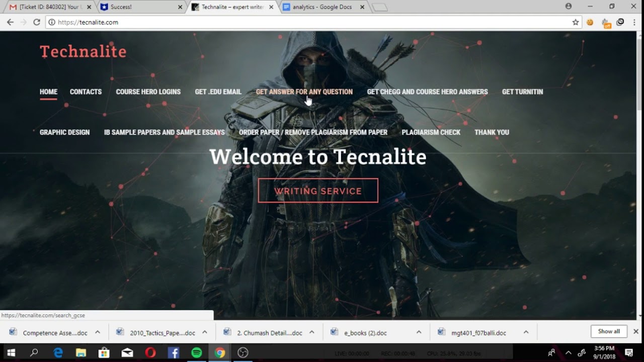This screenshot has height=362, width=644.
Task: Open taskbar search magnifier
Action: click(34, 352)
